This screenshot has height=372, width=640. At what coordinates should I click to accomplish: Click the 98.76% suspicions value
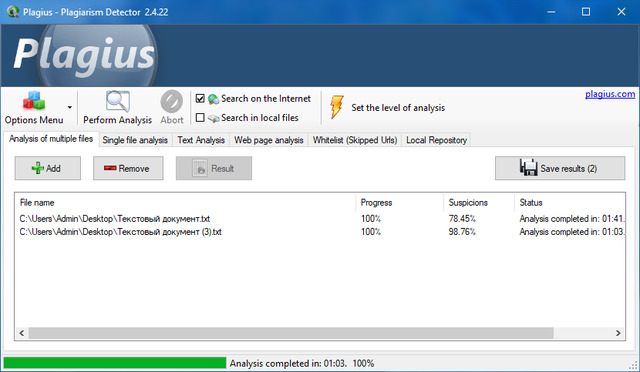(x=462, y=232)
